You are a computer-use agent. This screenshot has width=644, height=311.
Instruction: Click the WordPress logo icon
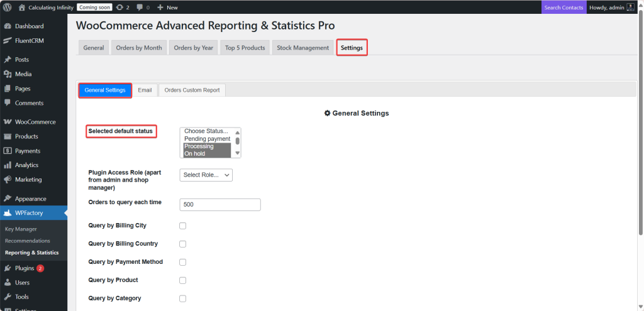click(8, 8)
